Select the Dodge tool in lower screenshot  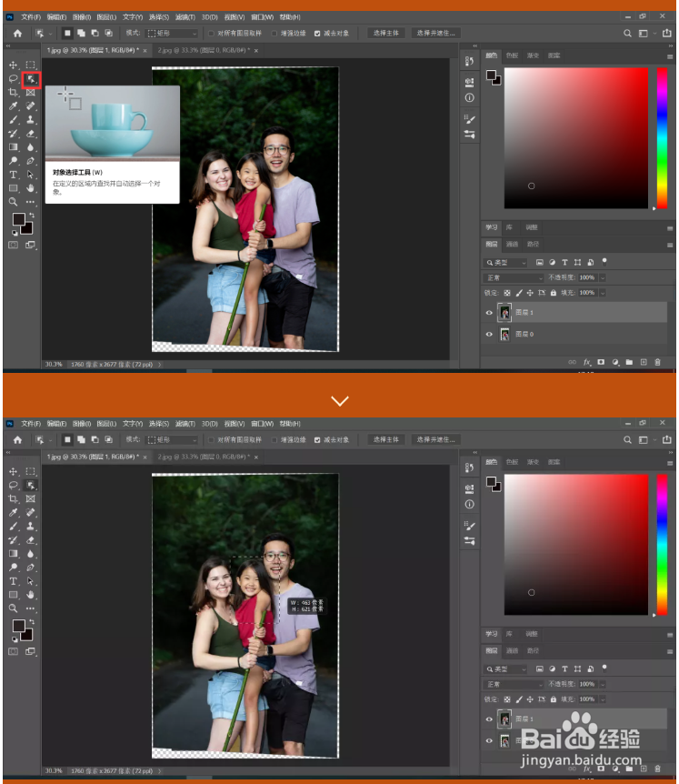click(13, 568)
